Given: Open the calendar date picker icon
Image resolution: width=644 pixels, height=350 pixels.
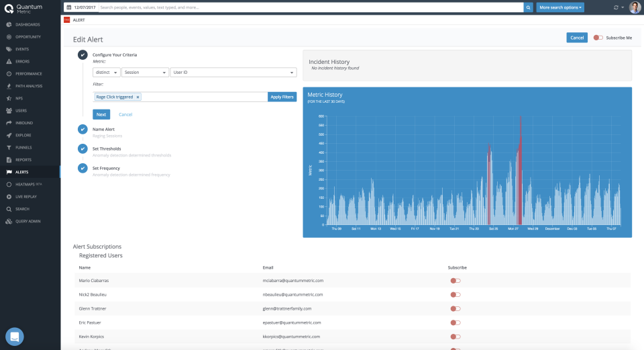Looking at the screenshot, I should pyautogui.click(x=69, y=7).
